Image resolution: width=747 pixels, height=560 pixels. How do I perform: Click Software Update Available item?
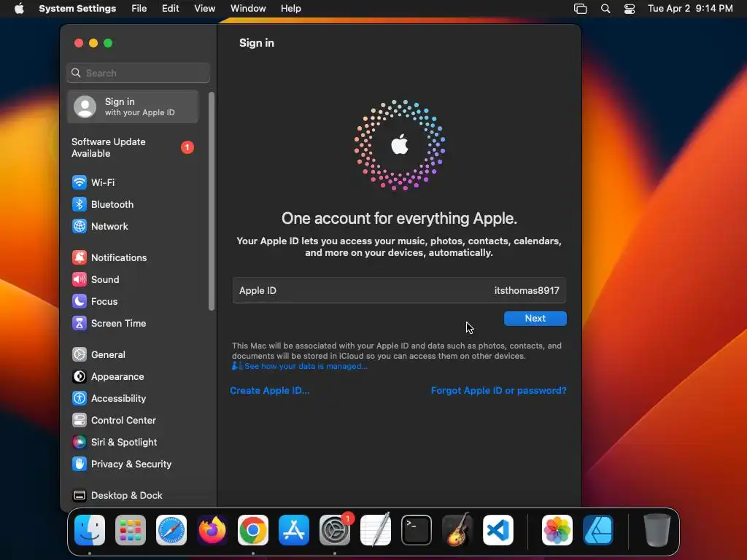pyautogui.click(x=133, y=147)
